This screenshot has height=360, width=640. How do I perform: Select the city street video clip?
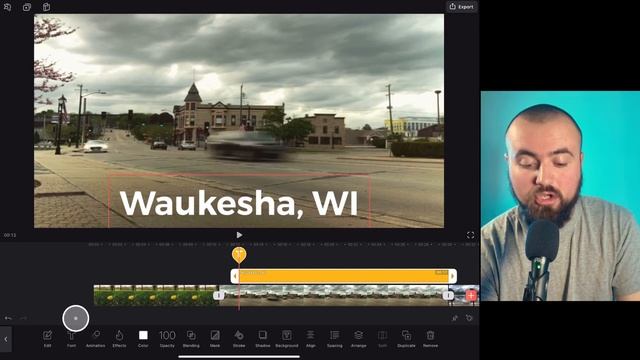click(333, 295)
